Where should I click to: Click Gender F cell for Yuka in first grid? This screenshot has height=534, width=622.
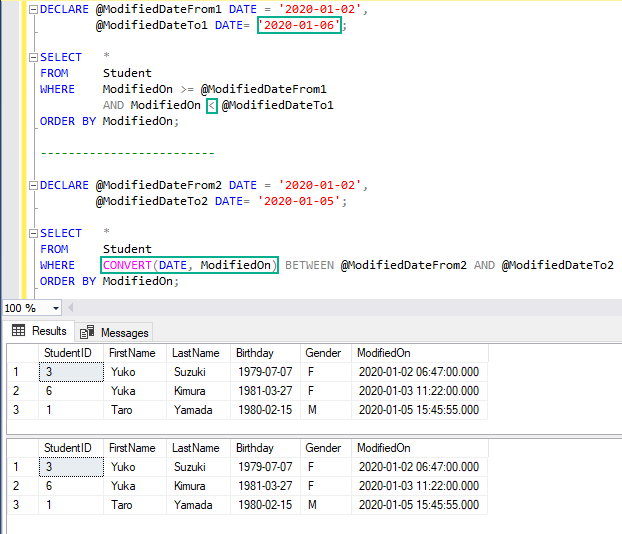(x=326, y=391)
